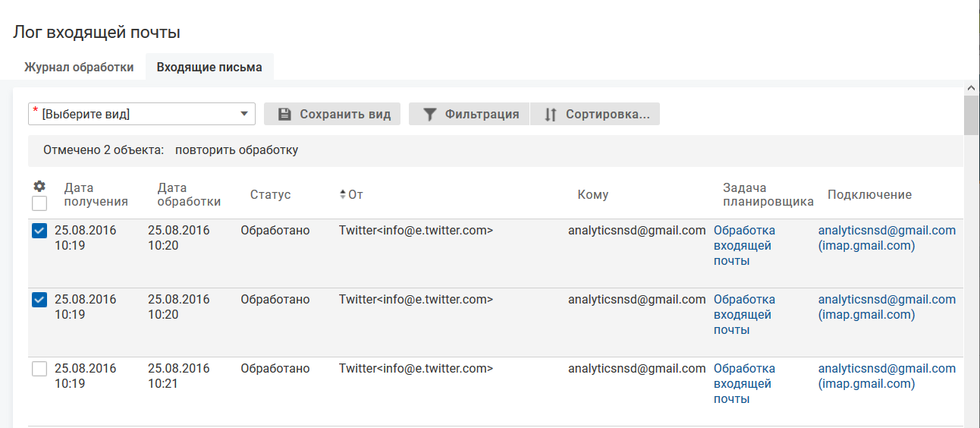This screenshot has height=428, width=980.
Task: Open the [Выберите вид] dropdown
Action: [142, 115]
